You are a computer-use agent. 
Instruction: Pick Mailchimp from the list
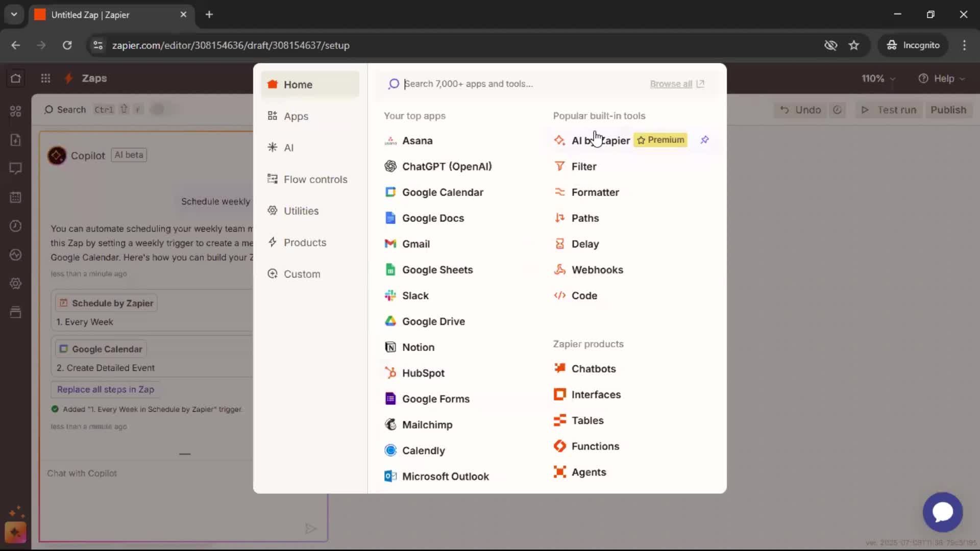click(418, 424)
